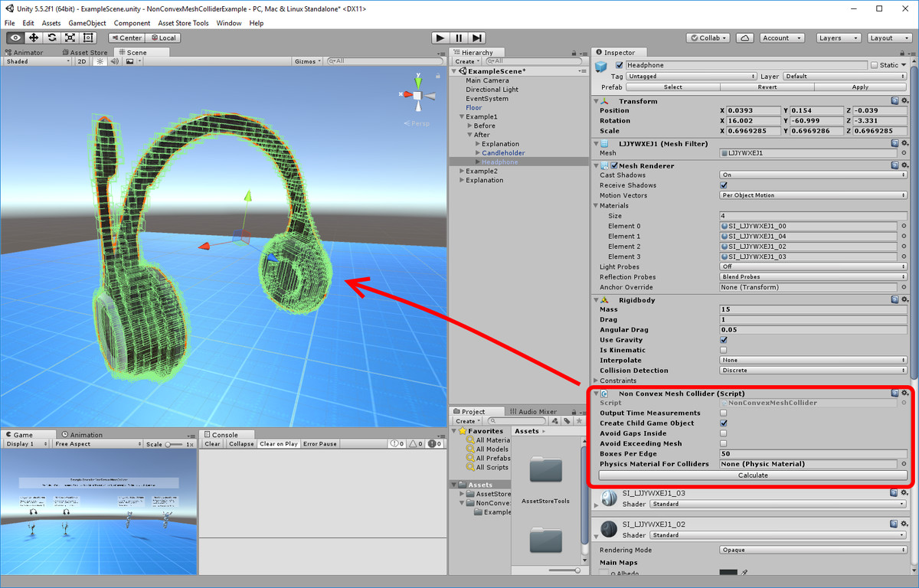Viewport: 919px width, 588px height.
Task: Open the Rigidbody component gear icon
Action: [x=904, y=299]
